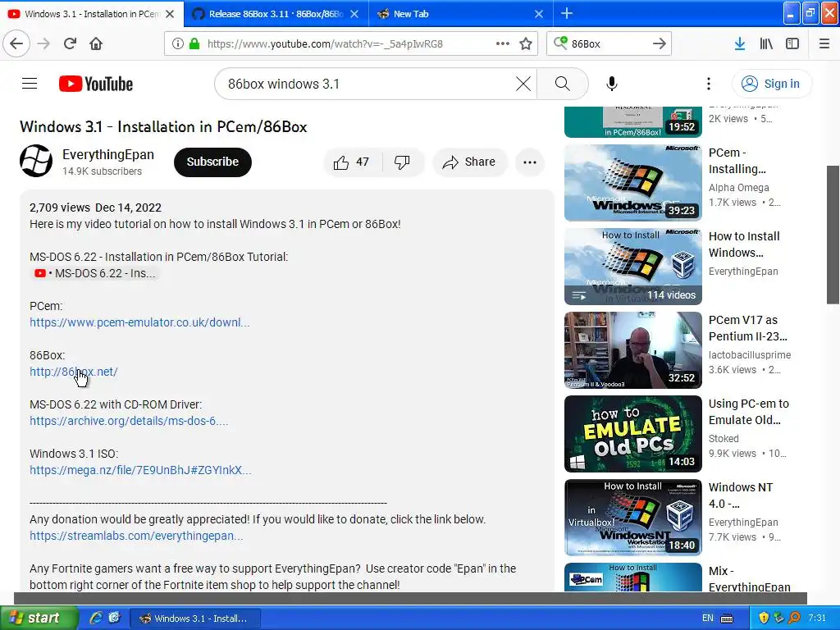Image resolution: width=840 pixels, height=630 pixels.
Task: Click the page vertical scrollbar thumb
Action: pyautogui.click(x=833, y=235)
